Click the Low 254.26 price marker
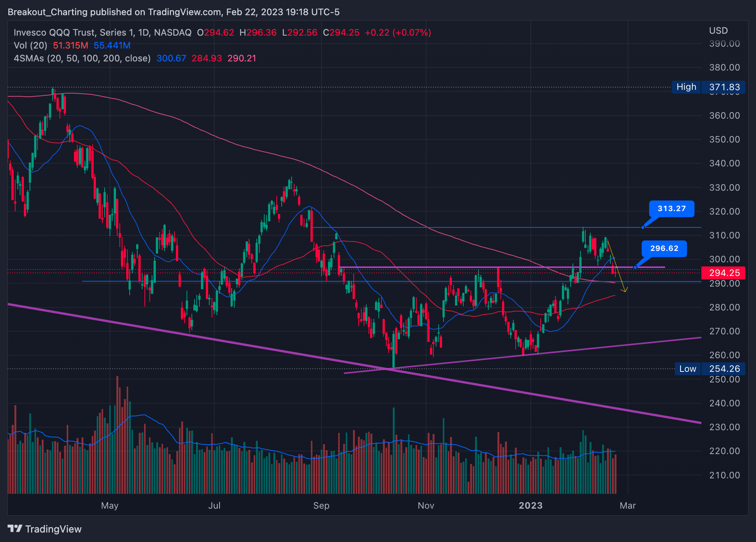 [710, 369]
